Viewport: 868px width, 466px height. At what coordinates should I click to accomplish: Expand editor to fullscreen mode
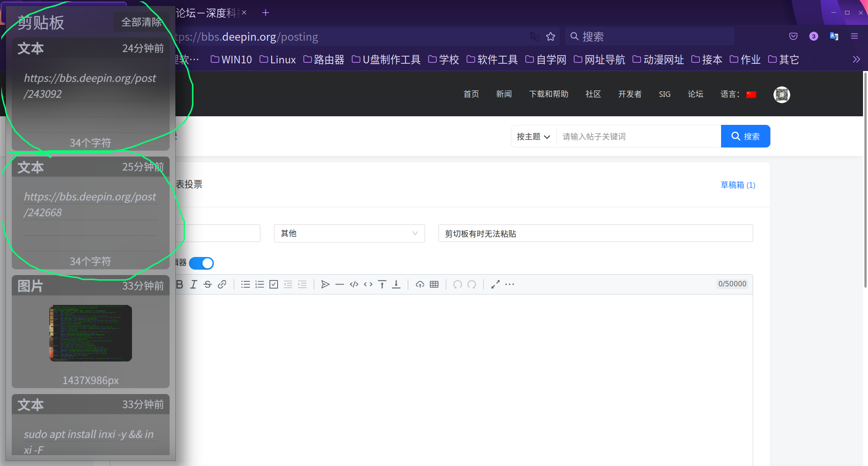(495, 284)
